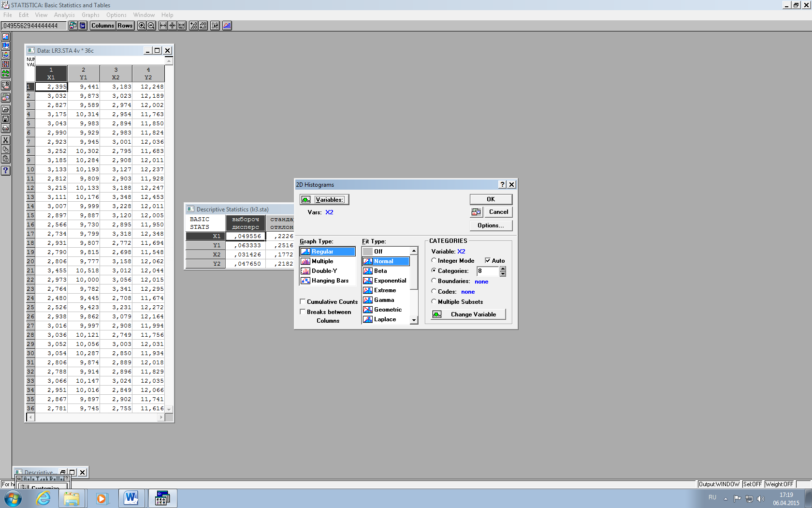Click the open file folder icon
The width and height of the screenshot is (812, 508).
(6, 109)
